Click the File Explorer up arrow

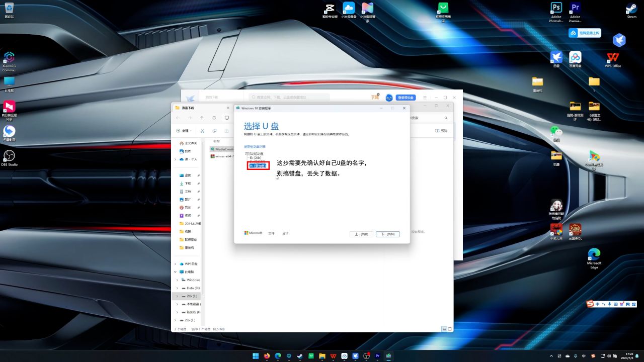tap(202, 118)
